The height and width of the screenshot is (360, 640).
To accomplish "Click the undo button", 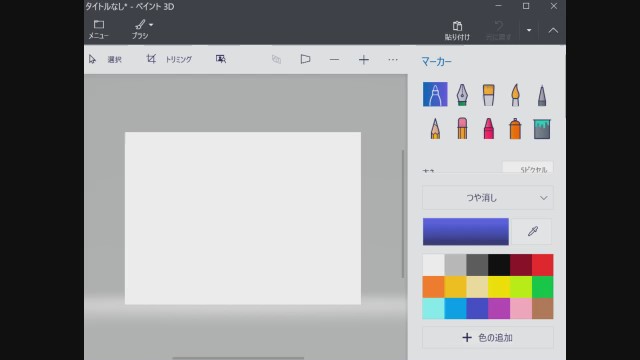I will pyautogui.click(x=498, y=31).
